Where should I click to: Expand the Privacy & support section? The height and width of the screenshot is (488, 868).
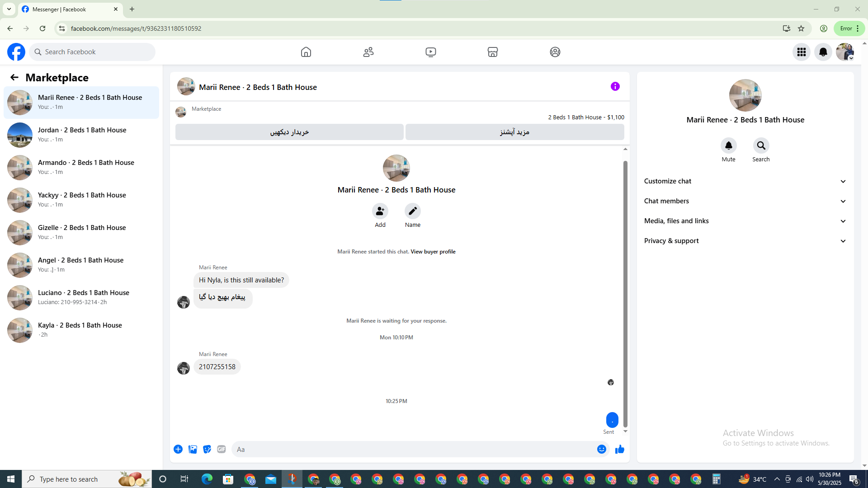tap(745, 241)
